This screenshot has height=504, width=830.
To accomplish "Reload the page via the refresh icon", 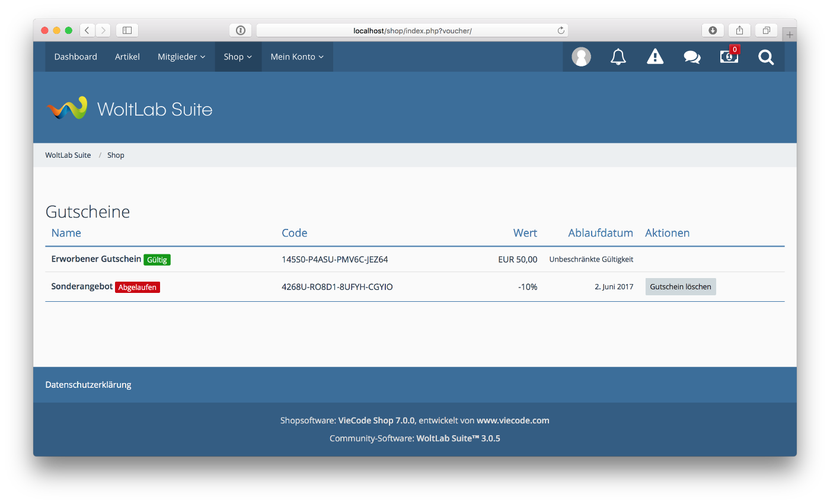I will coord(560,30).
